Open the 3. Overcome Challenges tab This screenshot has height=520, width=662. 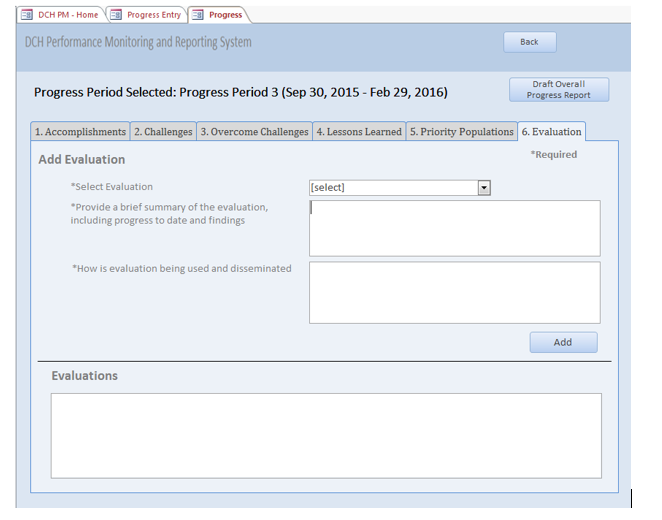point(254,132)
